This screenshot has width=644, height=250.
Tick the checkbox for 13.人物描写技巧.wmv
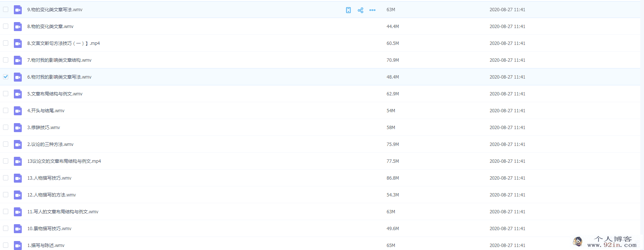[x=6, y=178]
